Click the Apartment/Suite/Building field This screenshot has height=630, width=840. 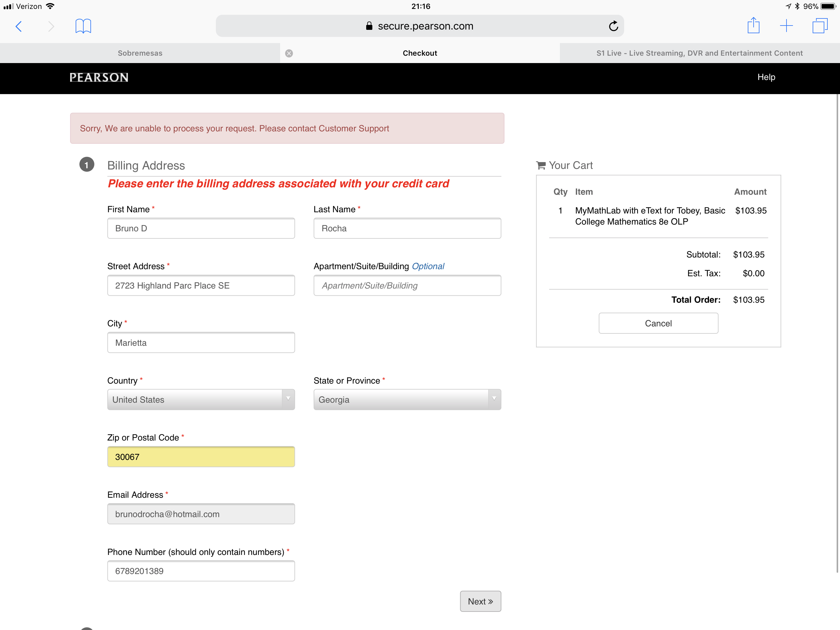(407, 286)
